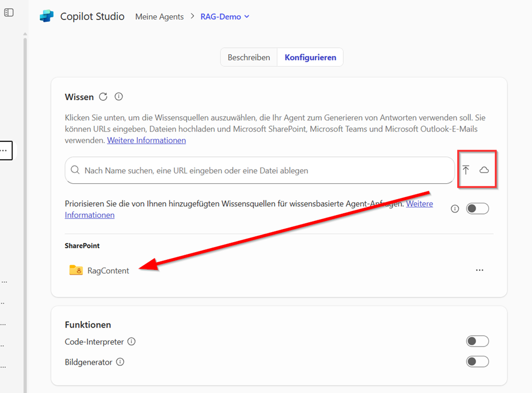Click the file upload arrow icon
This screenshot has height=393, width=532.
click(x=465, y=170)
